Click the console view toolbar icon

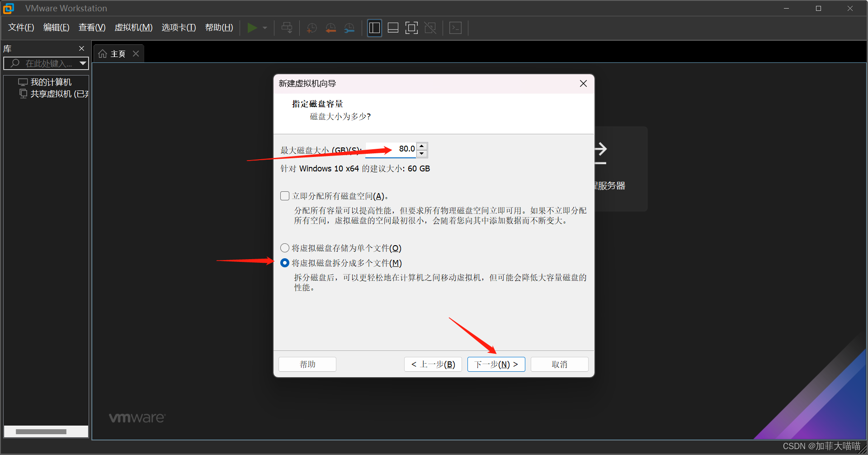click(x=455, y=28)
